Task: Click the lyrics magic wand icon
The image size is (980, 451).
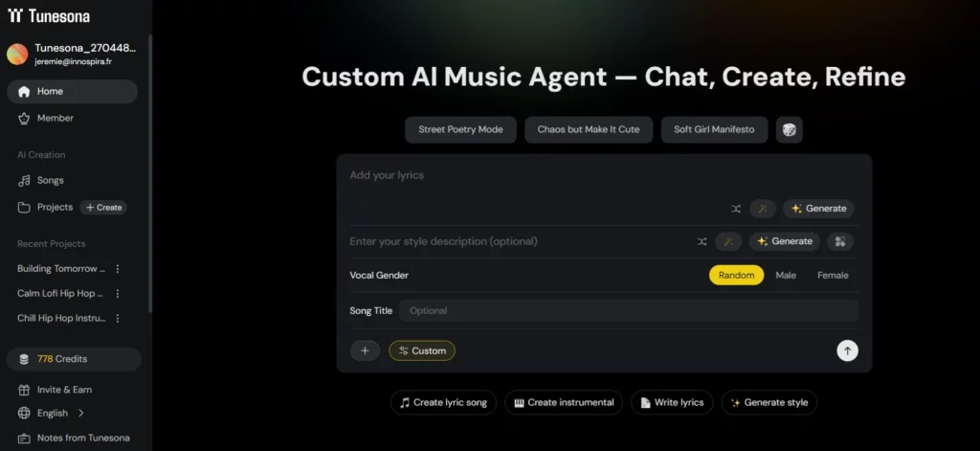Action: point(763,209)
